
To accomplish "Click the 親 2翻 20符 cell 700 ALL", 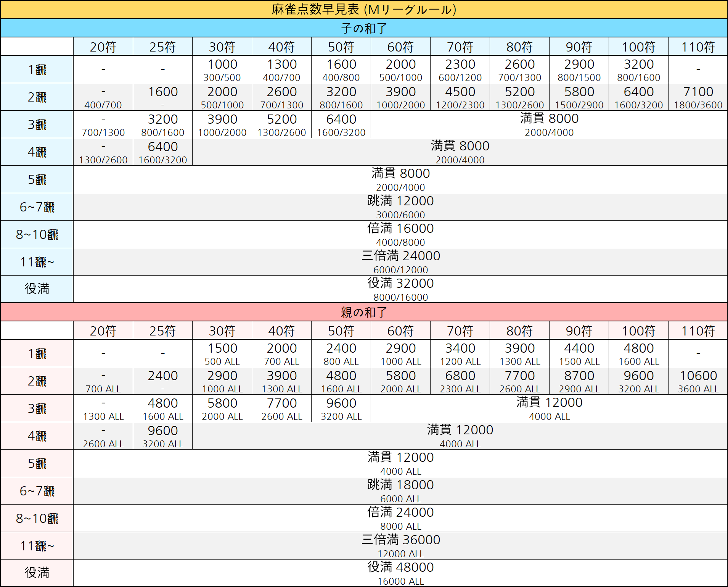I will (x=103, y=381).
